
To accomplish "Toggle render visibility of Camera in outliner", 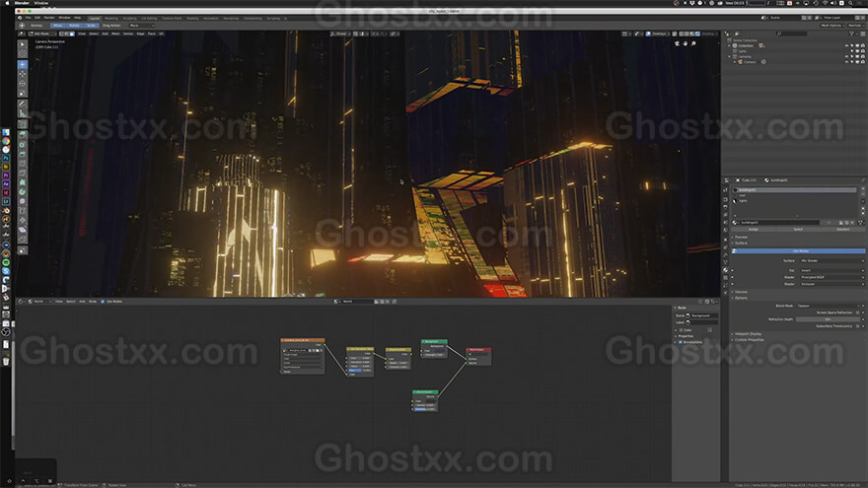I will point(862,62).
